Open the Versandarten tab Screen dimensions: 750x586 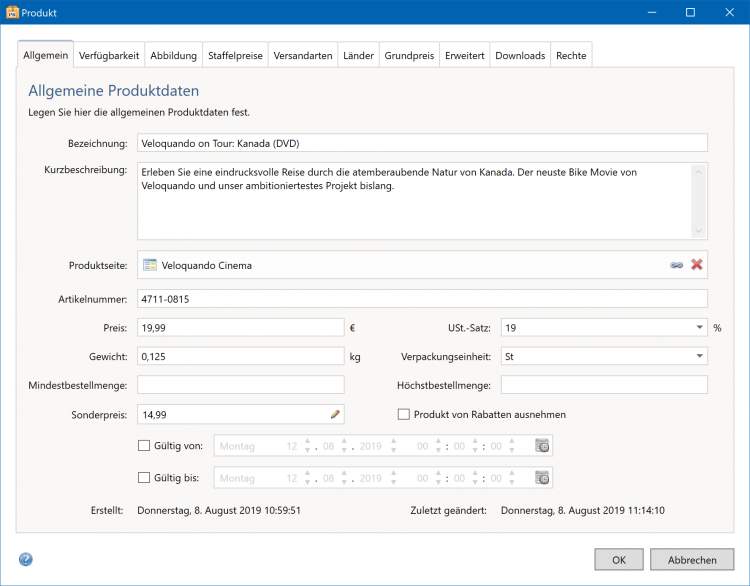tap(302, 56)
